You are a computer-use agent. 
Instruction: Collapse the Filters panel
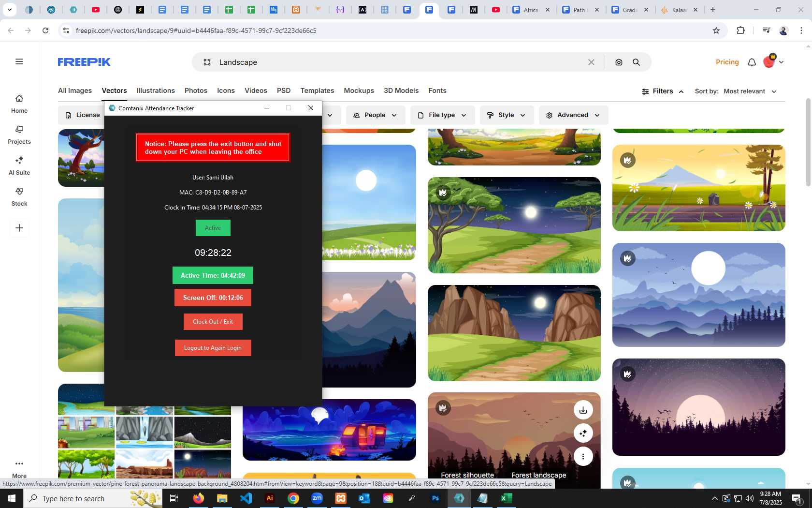coord(663,91)
